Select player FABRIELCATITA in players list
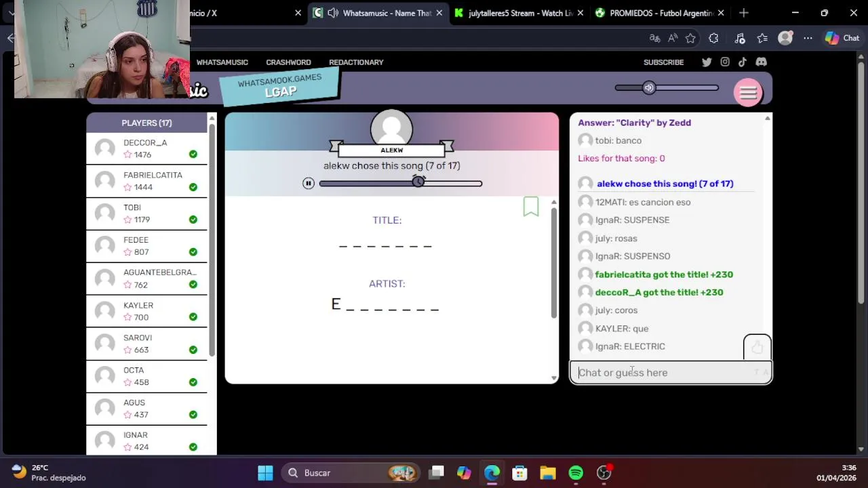 click(x=146, y=181)
